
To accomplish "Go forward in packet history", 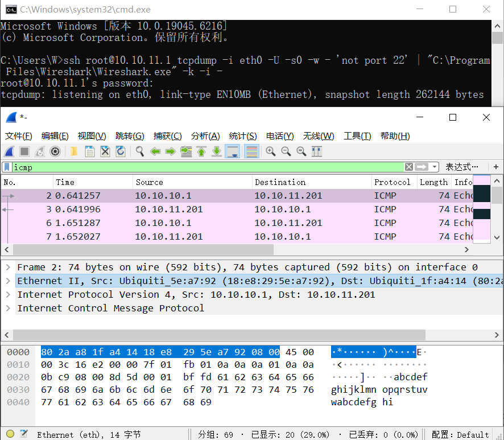I will coord(170,151).
